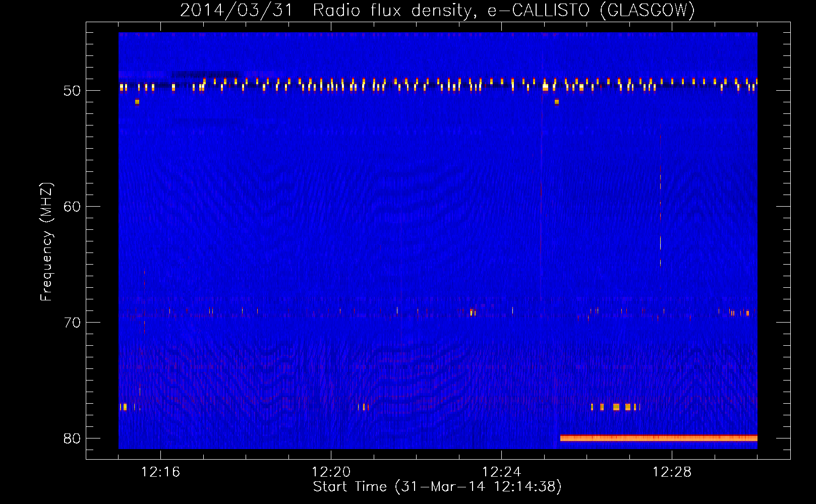
Task: Select the 12:20 time tick label
Action: coord(331,472)
